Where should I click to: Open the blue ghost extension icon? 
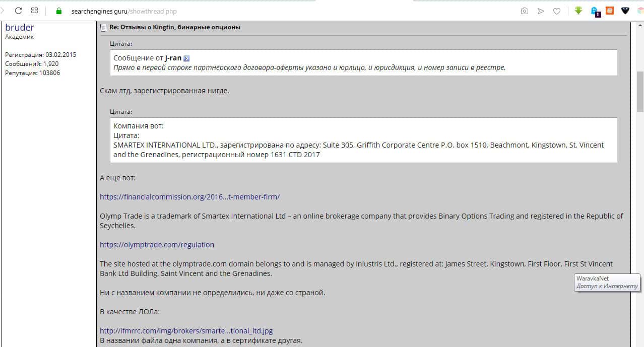(x=595, y=11)
